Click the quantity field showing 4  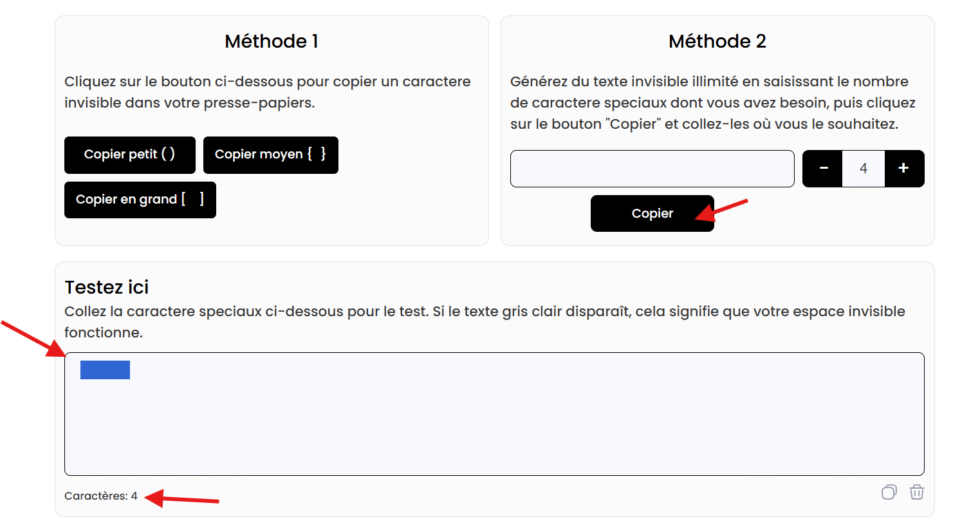click(x=864, y=169)
